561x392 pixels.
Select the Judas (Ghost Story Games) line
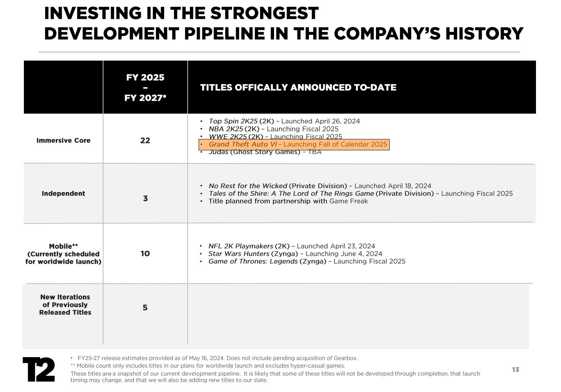coord(265,152)
